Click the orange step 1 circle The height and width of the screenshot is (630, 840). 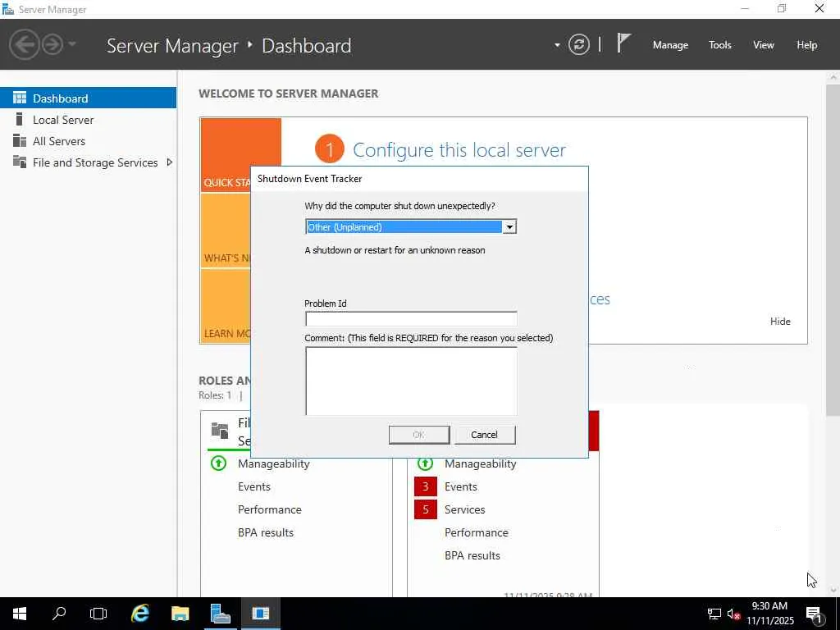click(330, 149)
